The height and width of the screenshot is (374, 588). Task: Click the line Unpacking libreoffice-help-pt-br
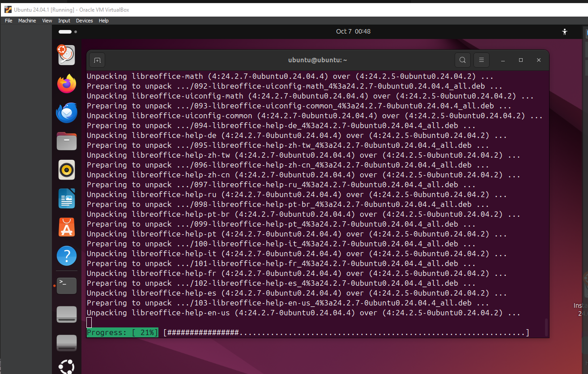pyautogui.click(x=303, y=214)
